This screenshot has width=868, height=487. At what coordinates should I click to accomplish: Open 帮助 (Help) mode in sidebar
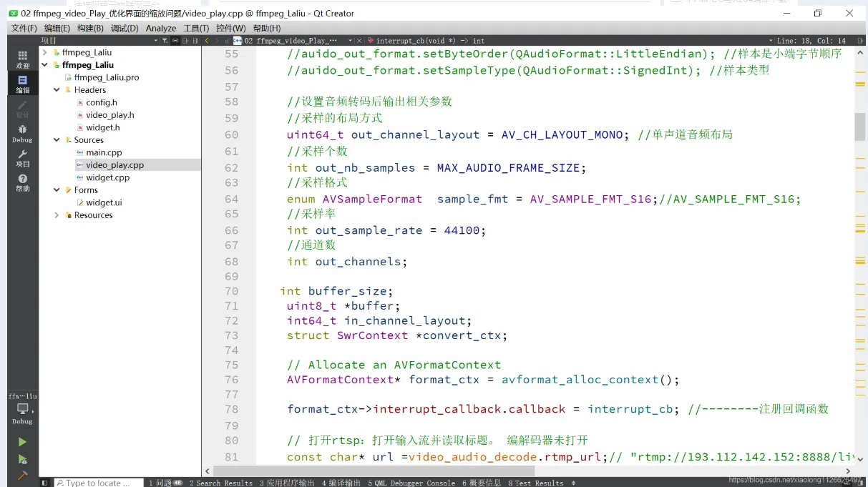click(x=23, y=182)
